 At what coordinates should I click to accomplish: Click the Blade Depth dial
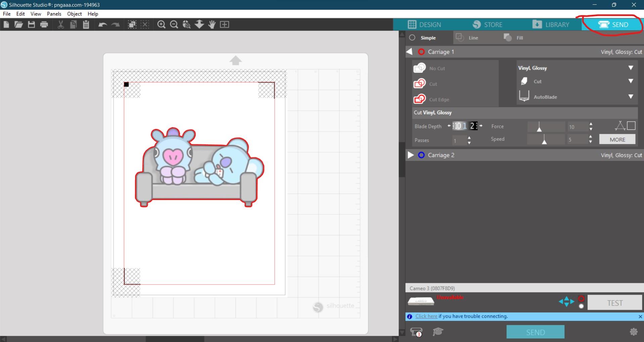[465, 126]
